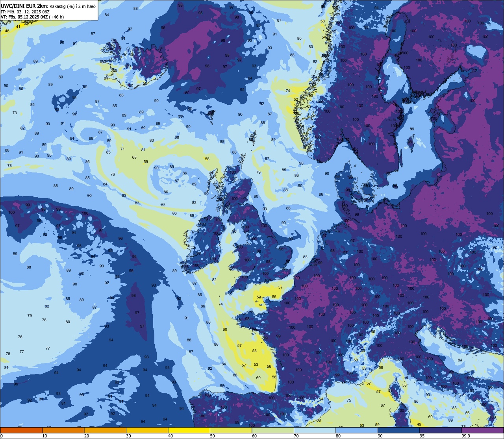Screen dimensions: 504x439
Task: Click the humidity value 67 on the map
Action: (383, 405)
